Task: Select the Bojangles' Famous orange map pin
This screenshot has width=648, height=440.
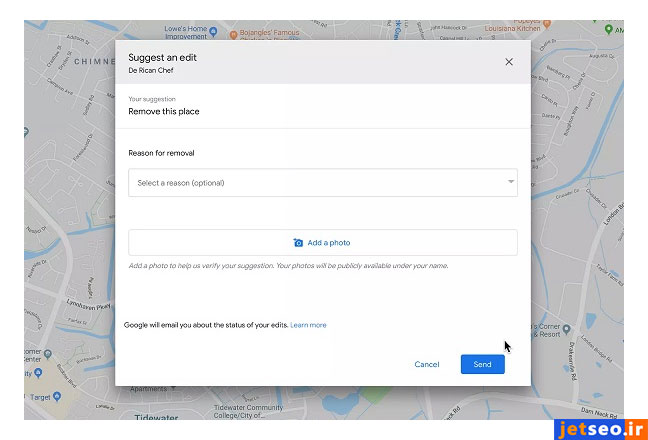Action: [x=233, y=34]
